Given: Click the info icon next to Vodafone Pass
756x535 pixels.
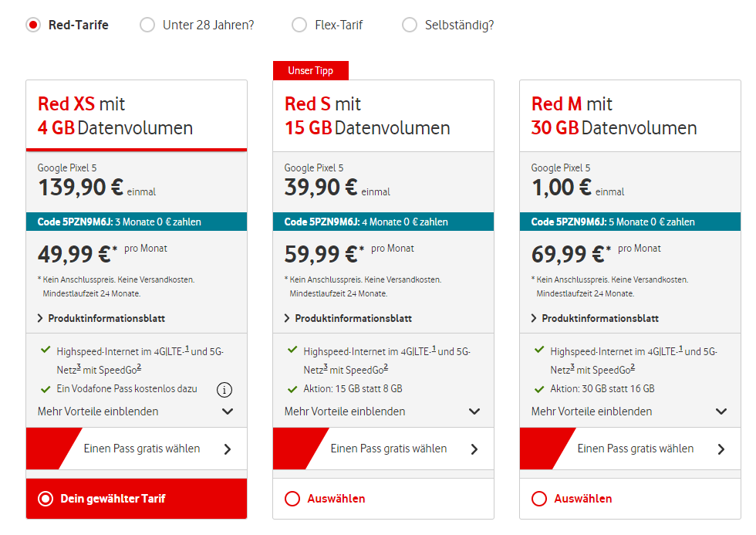Looking at the screenshot, I should [x=224, y=388].
